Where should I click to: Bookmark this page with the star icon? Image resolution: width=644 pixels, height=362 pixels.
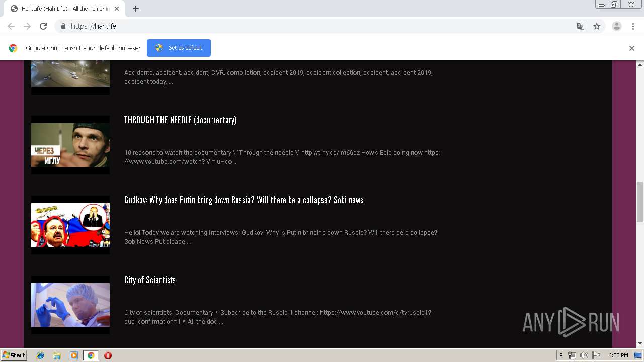pyautogui.click(x=597, y=26)
